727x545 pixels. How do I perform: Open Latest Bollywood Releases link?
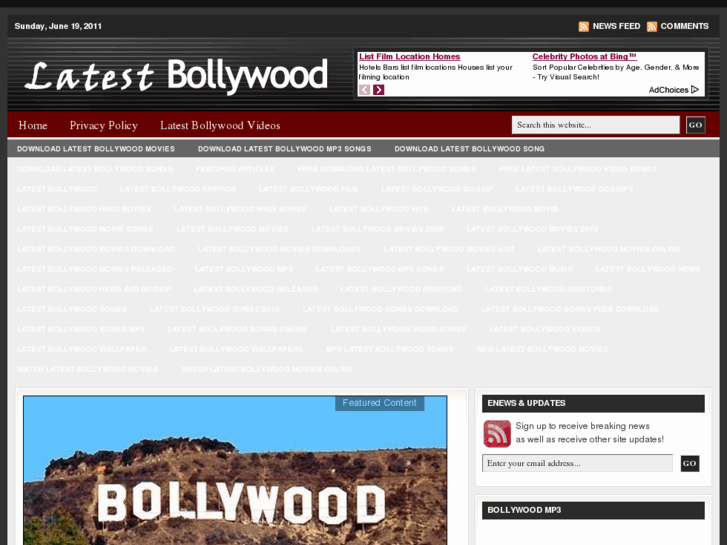pos(256,289)
